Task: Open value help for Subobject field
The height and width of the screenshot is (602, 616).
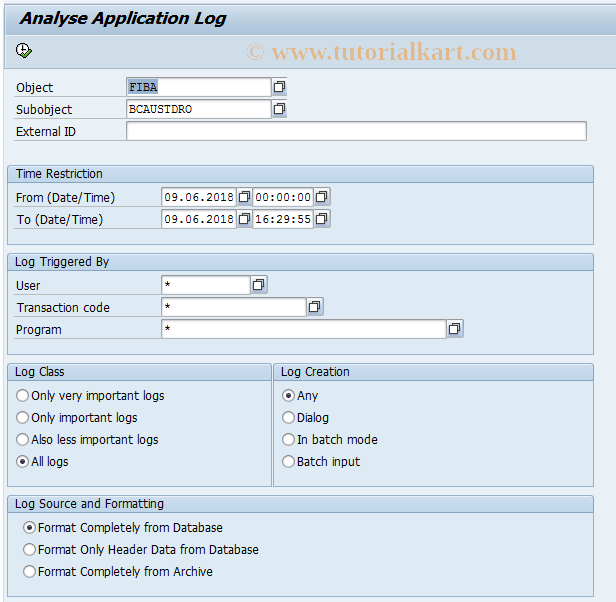Action: 279,109
